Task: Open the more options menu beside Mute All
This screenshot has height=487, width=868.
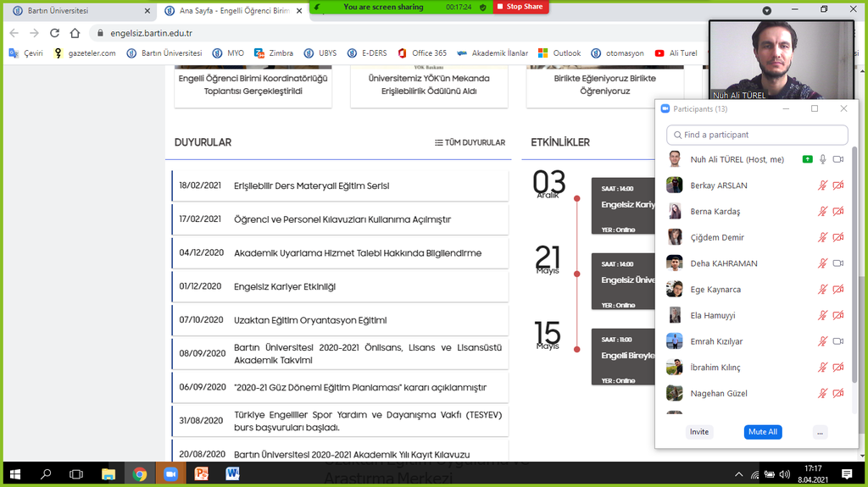Action: pyautogui.click(x=819, y=432)
